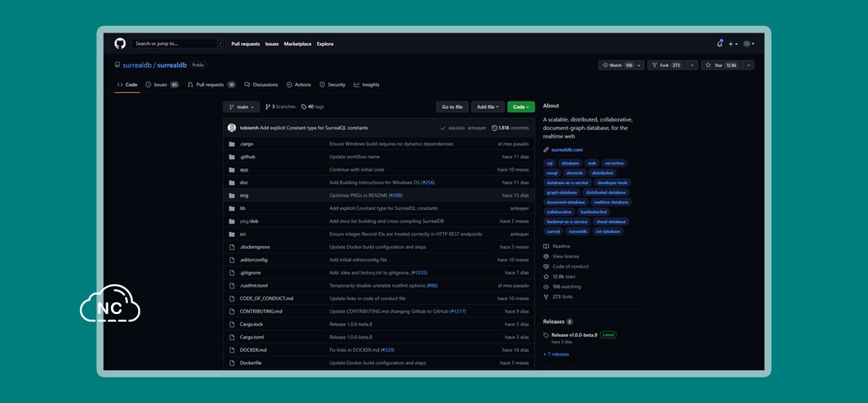
Task: Expand the Star lists dropdown arrow
Action: pyautogui.click(x=749, y=65)
